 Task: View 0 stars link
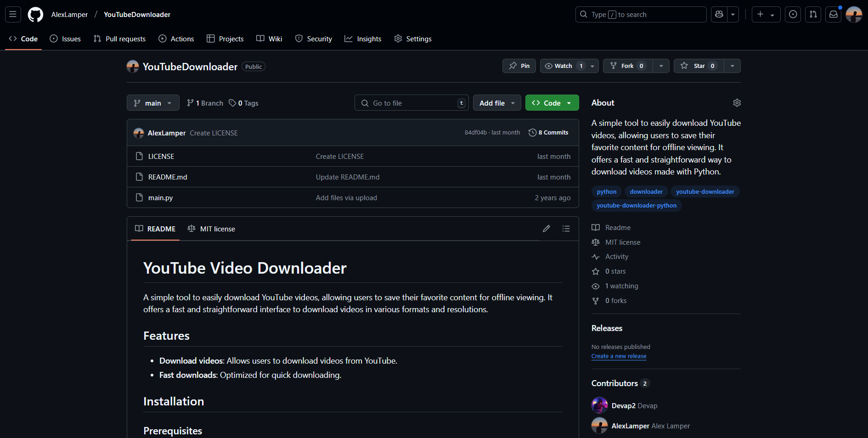(x=609, y=271)
